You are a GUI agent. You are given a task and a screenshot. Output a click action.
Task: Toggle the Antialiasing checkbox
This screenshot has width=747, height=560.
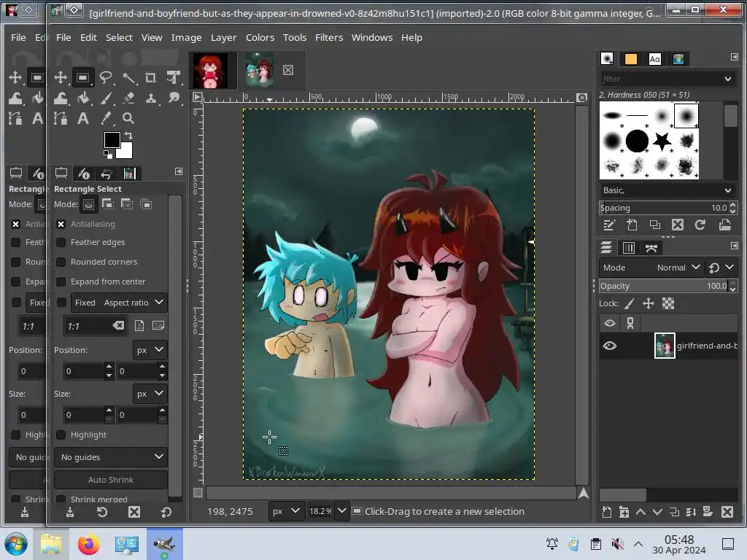tap(61, 224)
